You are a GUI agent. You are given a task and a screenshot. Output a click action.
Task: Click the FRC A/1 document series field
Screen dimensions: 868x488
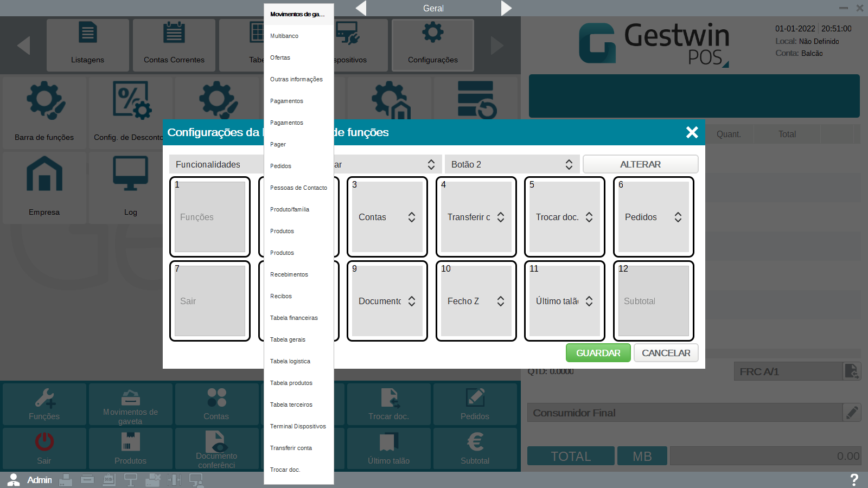[x=788, y=371]
